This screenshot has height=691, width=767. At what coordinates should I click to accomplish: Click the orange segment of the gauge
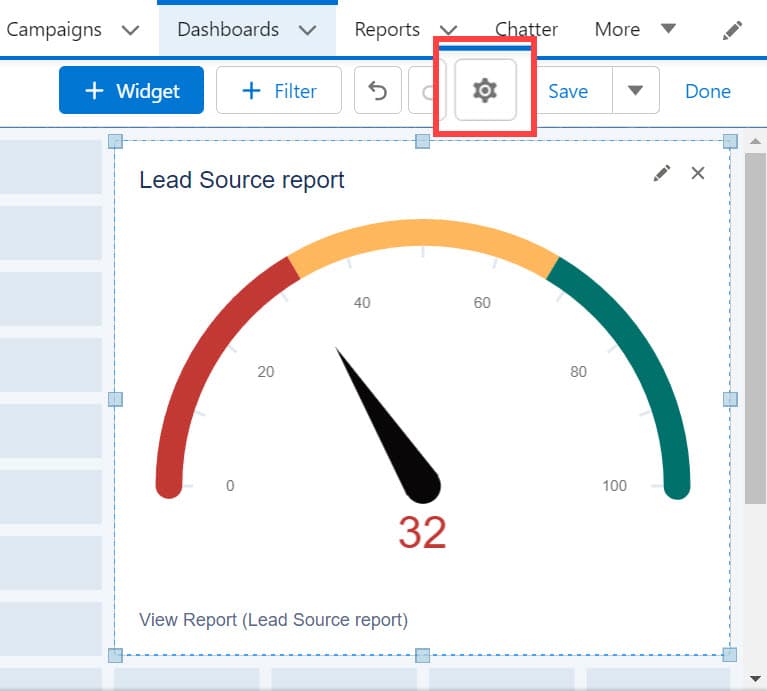point(423,234)
